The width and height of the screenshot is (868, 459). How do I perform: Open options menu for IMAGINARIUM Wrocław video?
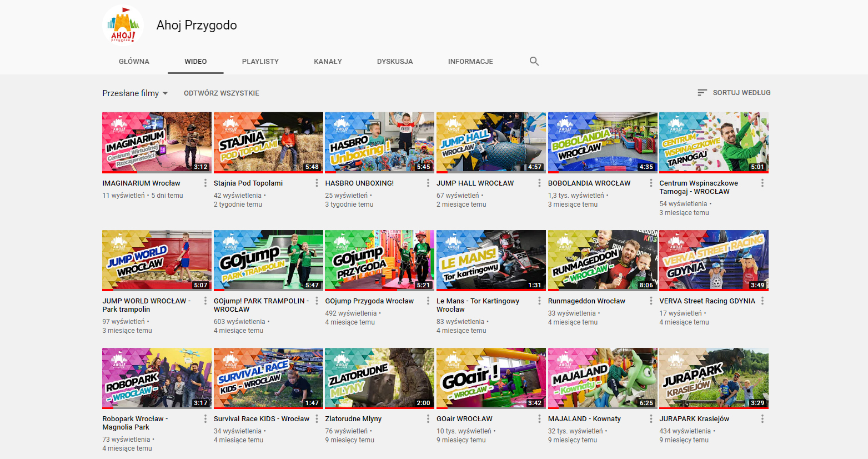click(x=205, y=183)
